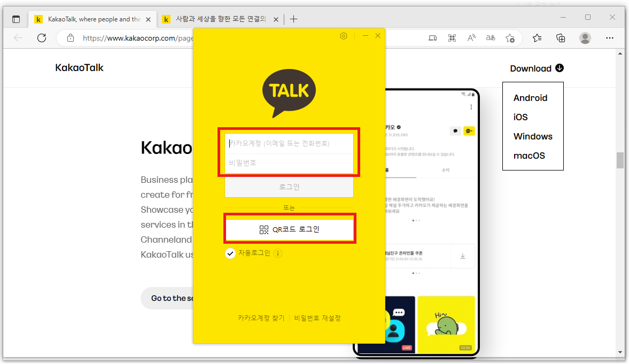Select Android in Download menu

(530, 98)
